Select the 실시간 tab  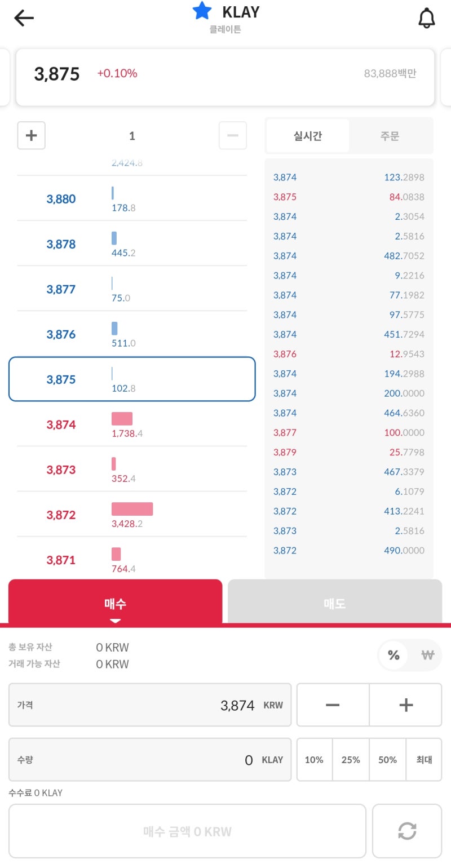[x=308, y=136]
